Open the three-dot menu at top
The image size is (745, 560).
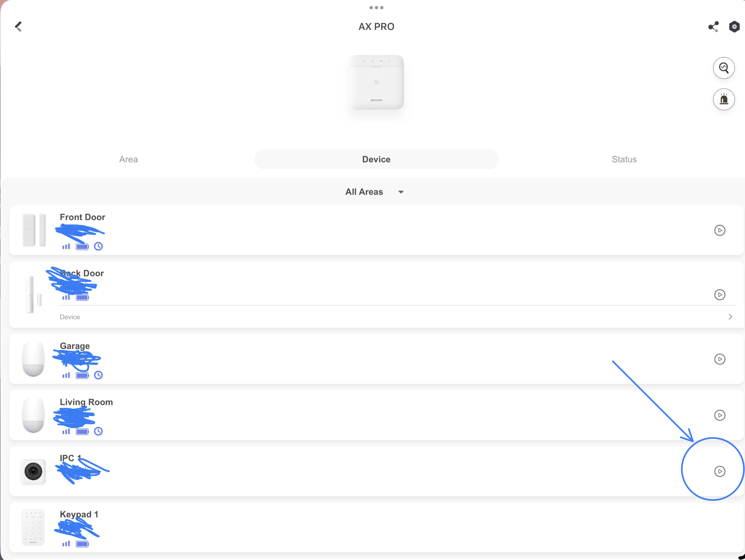tap(376, 7)
